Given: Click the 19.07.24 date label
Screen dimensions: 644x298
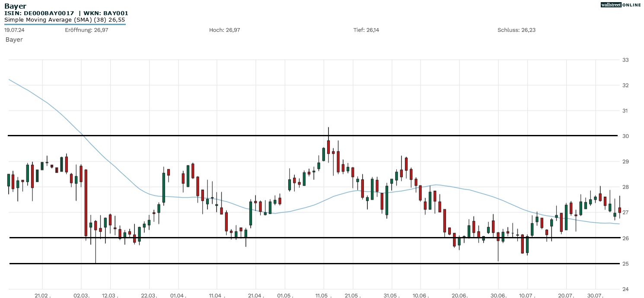Looking at the screenshot, I should tap(14, 30).
